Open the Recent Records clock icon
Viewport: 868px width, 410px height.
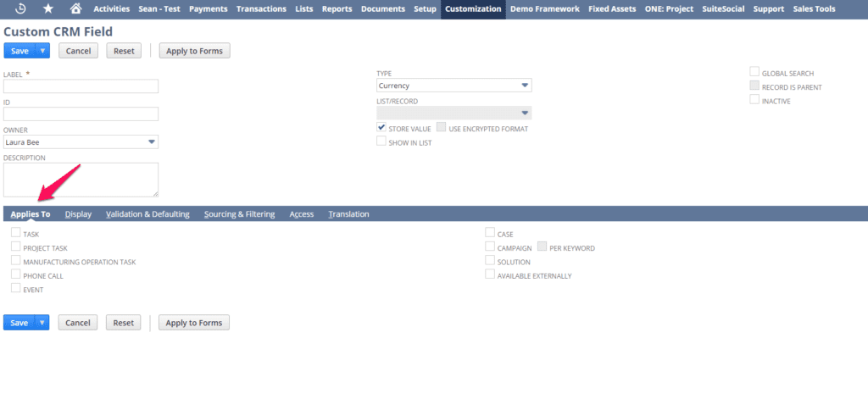point(20,8)
